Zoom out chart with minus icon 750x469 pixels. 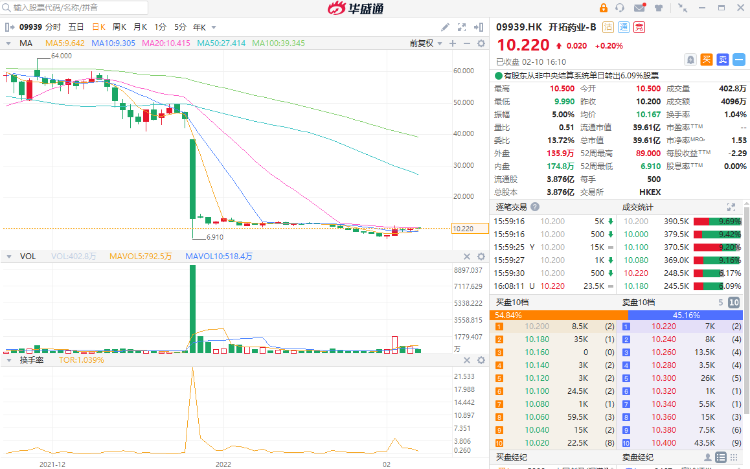point(467,44)
